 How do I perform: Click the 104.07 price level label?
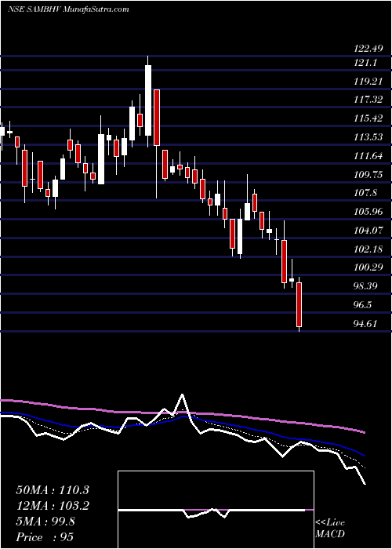pyautogui.click(x=368, y=231)
